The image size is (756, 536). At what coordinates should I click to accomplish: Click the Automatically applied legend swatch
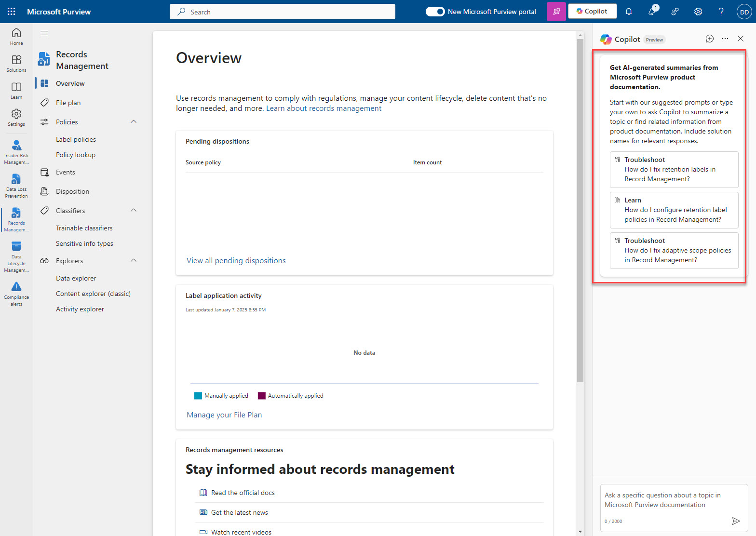(x=262, y=396)
